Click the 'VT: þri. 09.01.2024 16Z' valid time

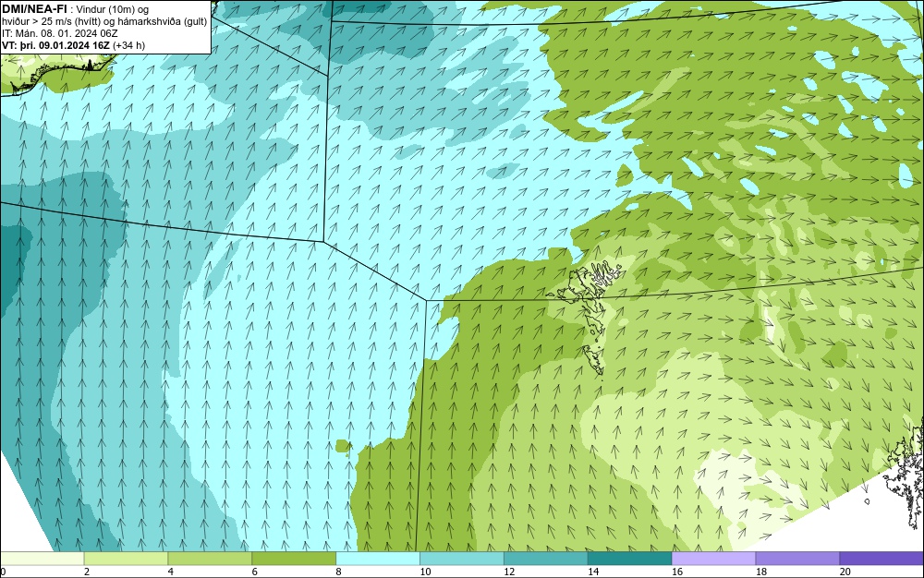(x=56, y=45)
